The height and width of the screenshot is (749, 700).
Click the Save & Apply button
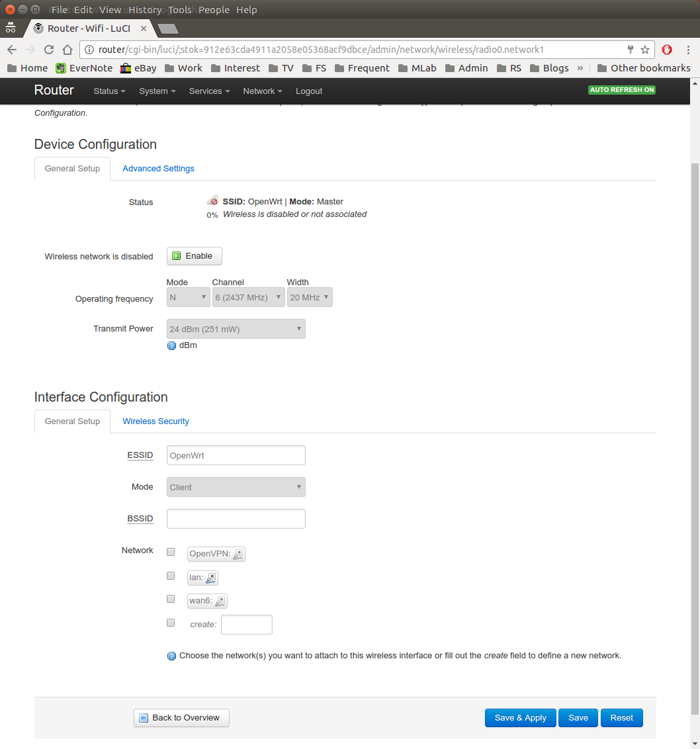tap(520, 718)
